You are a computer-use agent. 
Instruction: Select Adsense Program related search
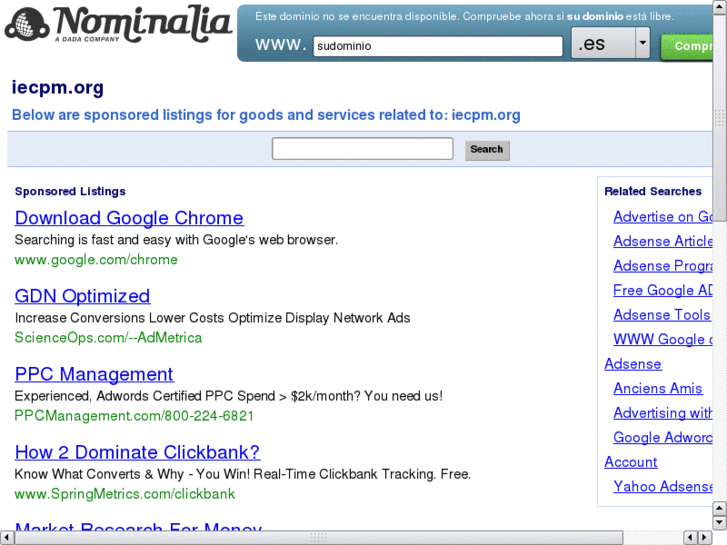pyautogui.click(x=663, y=266)
